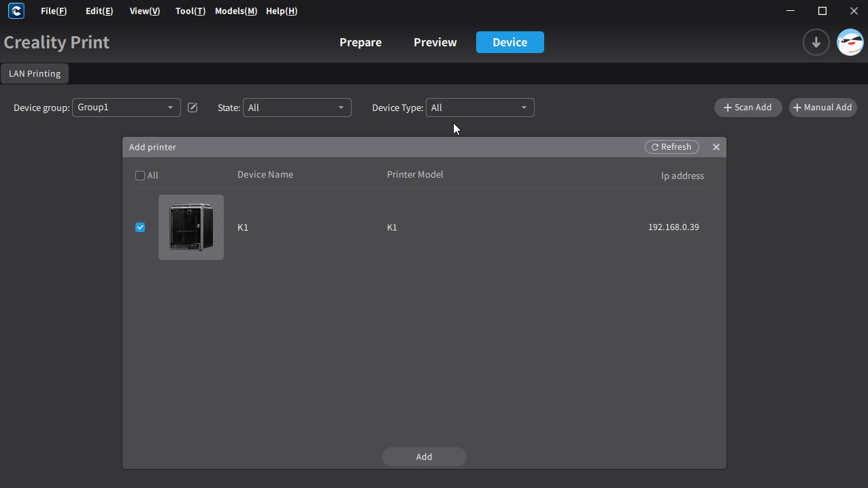Minimize the Creality Print window
868x488 pixels.
pos(790,11)
